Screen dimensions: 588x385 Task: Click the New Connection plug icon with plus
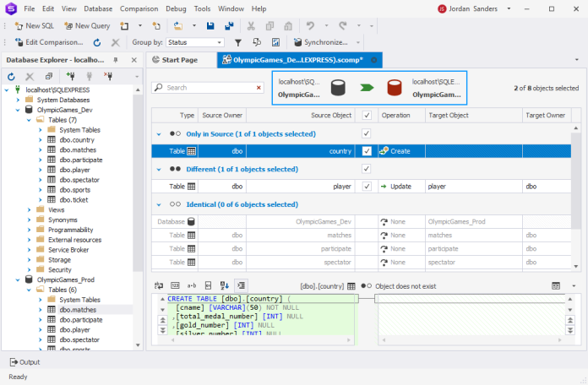(70, 77)
